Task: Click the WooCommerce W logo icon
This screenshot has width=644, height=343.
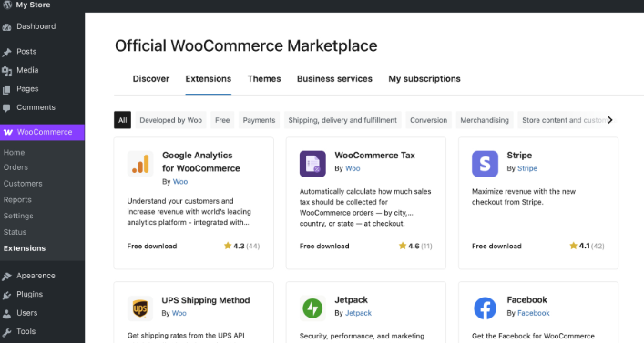Action: coord(8,132)
